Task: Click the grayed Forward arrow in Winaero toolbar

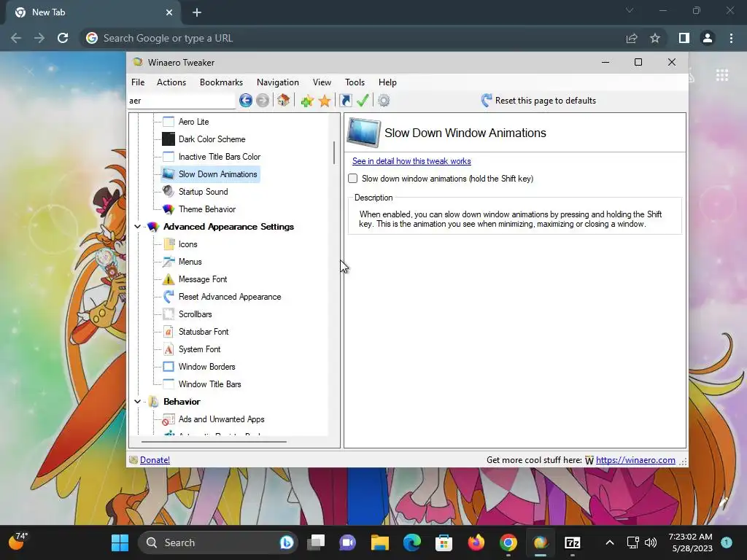Action: 263,101
